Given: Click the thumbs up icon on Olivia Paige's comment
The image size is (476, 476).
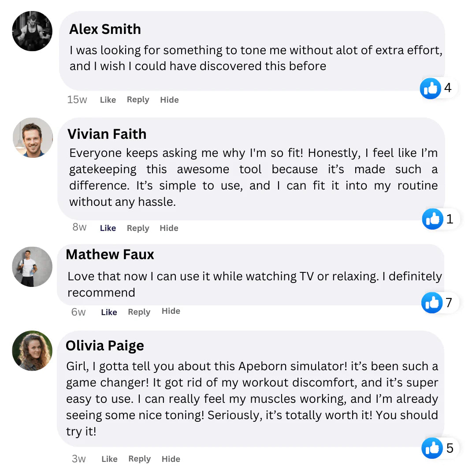Looking at the screenshot, I should click(433, 448).
